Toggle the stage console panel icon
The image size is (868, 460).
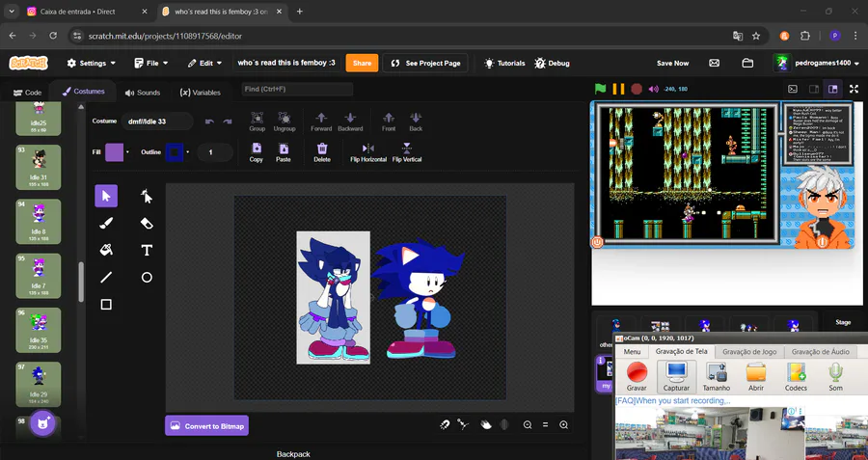point(793,89)
